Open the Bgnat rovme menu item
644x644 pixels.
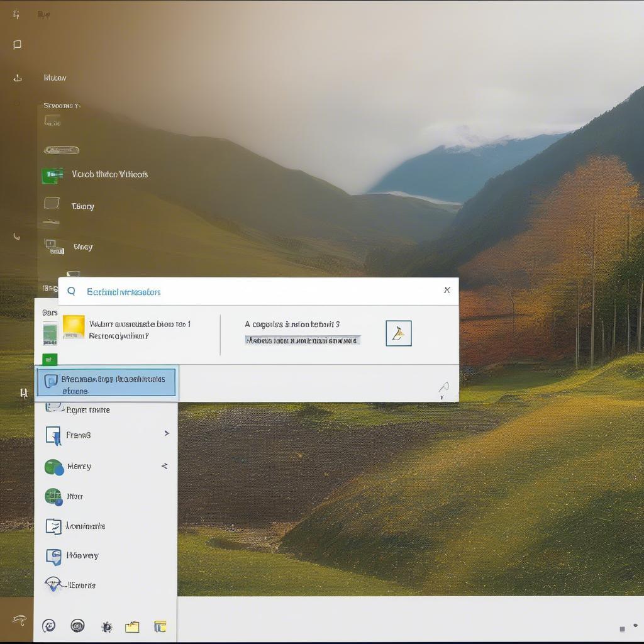point(106,409)
